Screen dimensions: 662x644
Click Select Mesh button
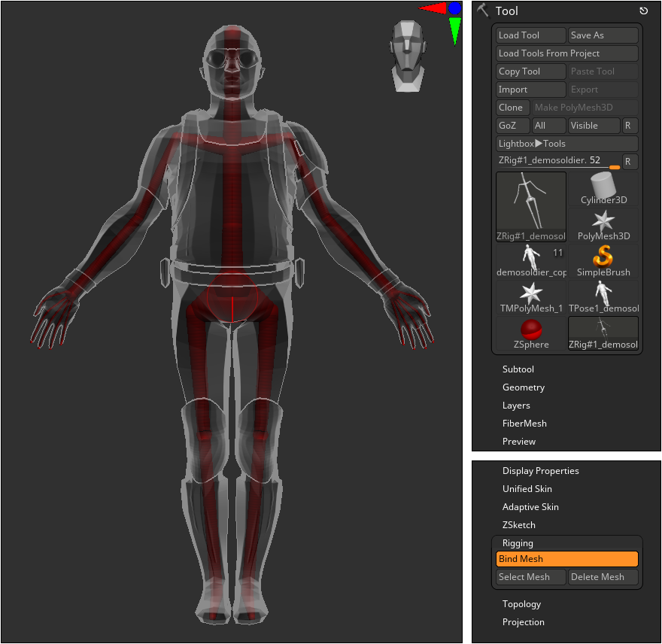pos(530,577)
